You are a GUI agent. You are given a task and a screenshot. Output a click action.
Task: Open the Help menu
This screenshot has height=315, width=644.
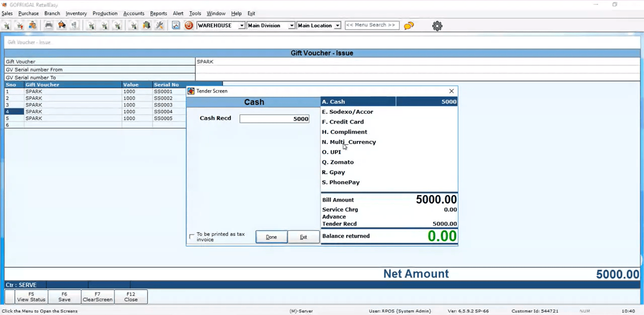pyautogui.click(x=236, y=13)
